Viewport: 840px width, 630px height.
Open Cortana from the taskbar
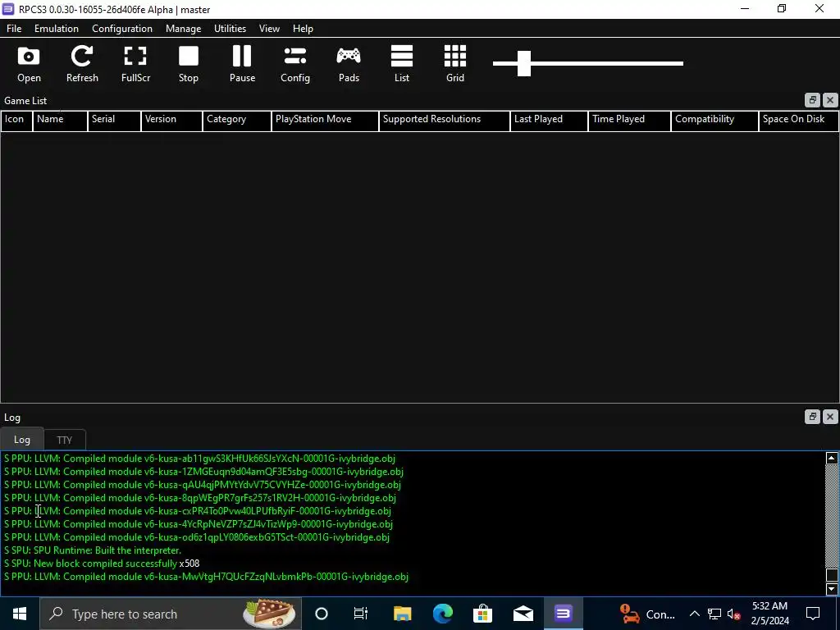(x=322, y=614)
